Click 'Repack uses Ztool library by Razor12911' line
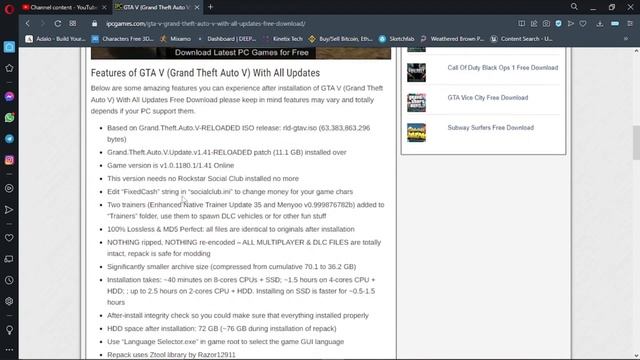This screenshot has width=640, height=360. (x=171, y=355)
